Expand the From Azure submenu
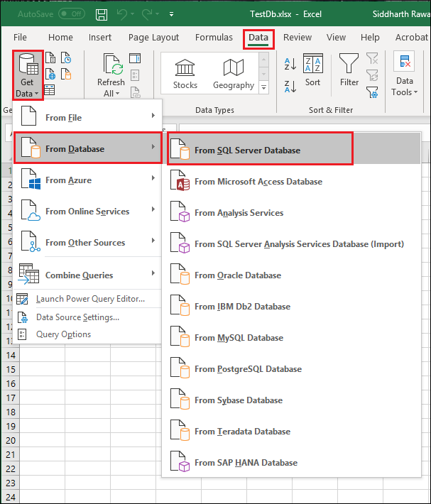 click(x=88, y=180)
